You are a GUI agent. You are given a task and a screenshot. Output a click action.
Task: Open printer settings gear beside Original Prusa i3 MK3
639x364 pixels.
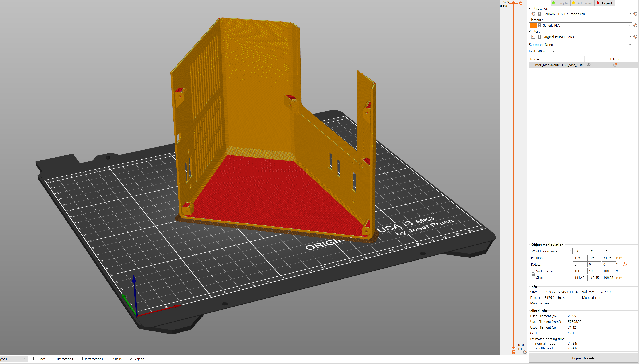635,37
